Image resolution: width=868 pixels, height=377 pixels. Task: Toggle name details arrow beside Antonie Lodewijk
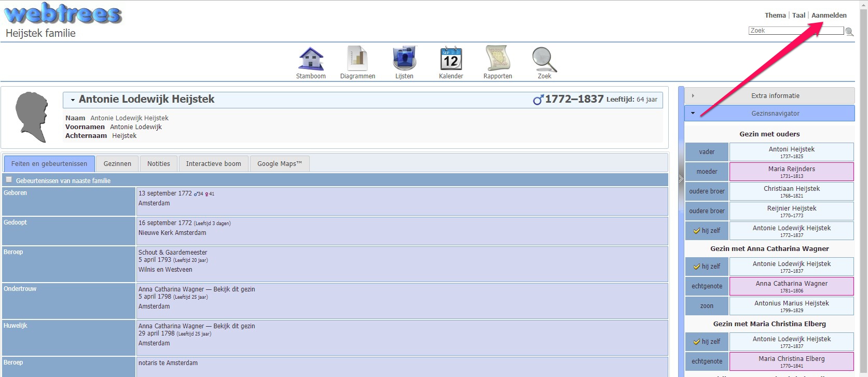73,100
